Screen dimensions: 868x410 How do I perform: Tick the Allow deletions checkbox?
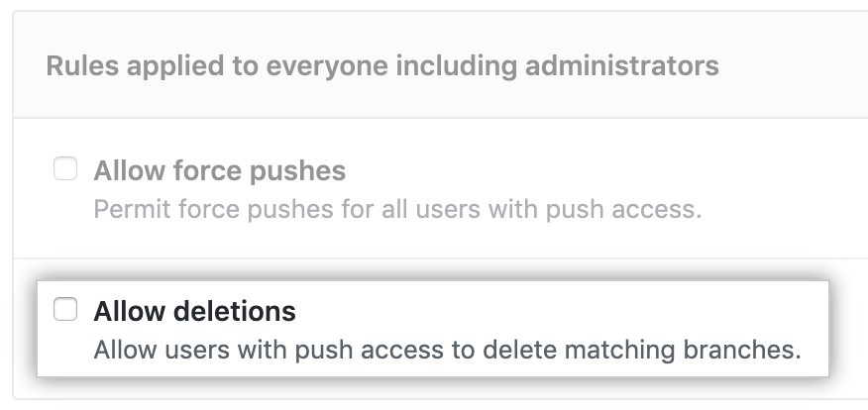(65, 311)
